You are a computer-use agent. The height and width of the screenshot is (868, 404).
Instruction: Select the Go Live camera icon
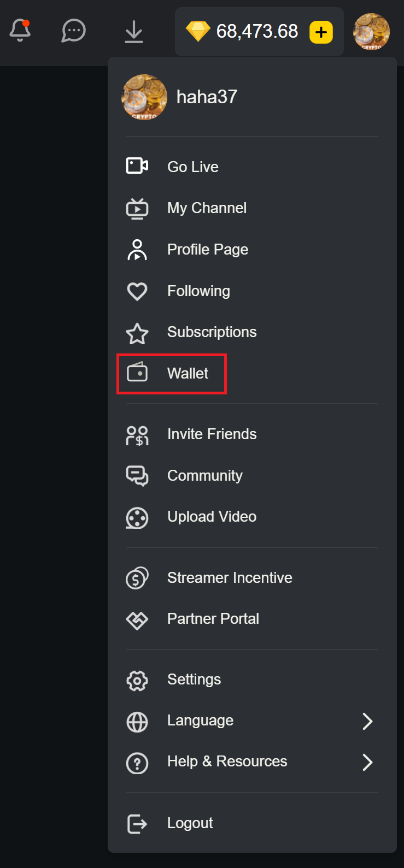137,166
